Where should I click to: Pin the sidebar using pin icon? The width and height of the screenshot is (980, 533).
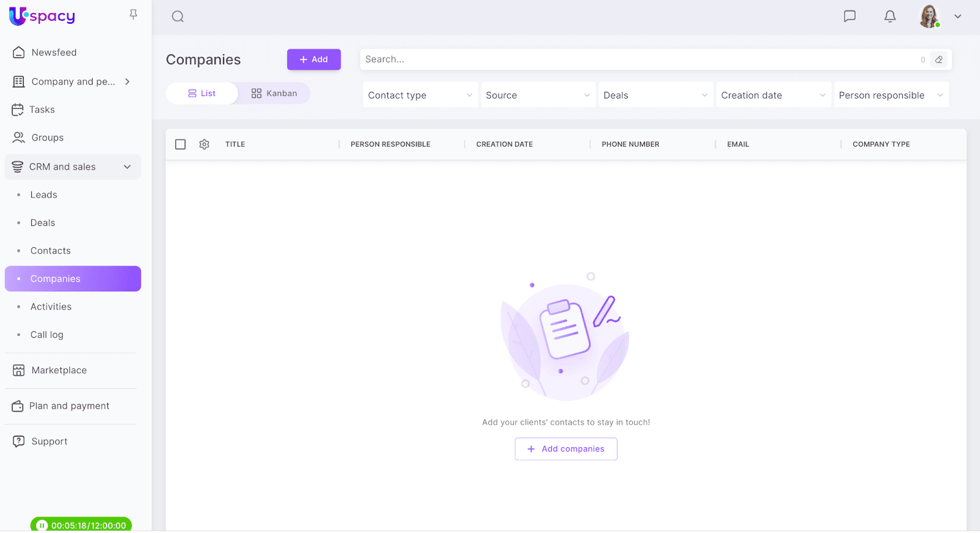tap(133, 15)
